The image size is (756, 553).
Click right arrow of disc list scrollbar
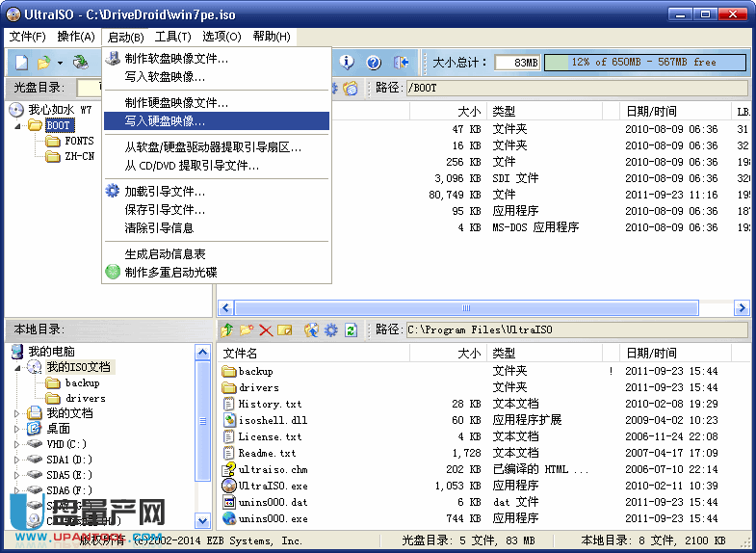[741, 307]
